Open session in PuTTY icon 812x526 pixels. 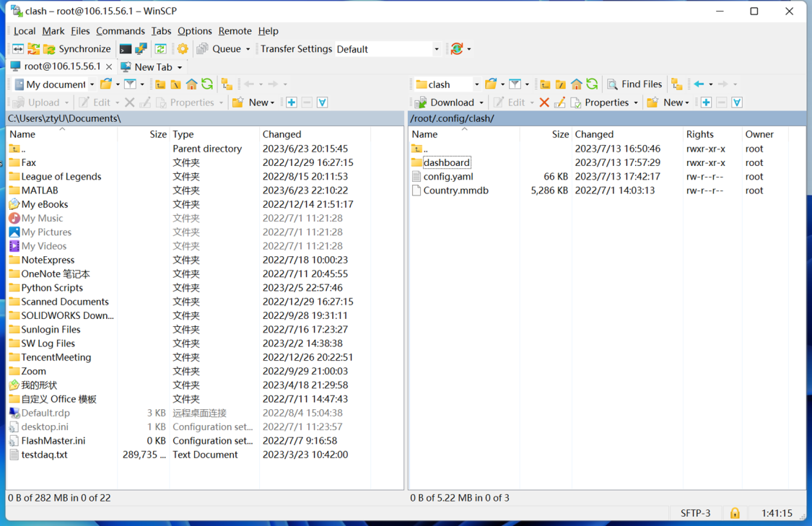click(141, 48)
